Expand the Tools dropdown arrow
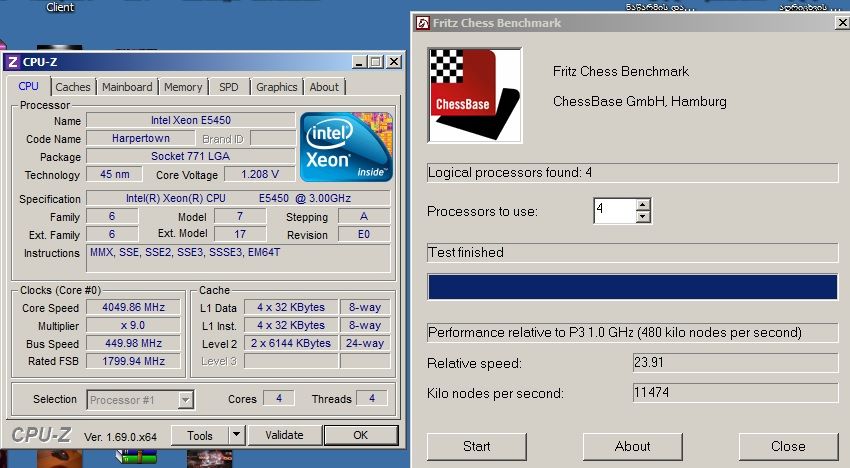The image size is (850, 468). point(236,435)
